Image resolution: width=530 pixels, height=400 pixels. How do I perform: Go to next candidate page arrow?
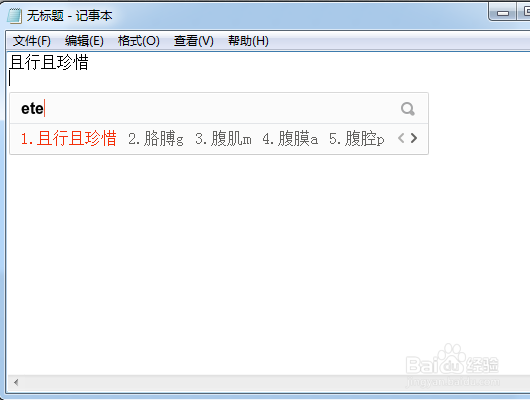(414, 138)
